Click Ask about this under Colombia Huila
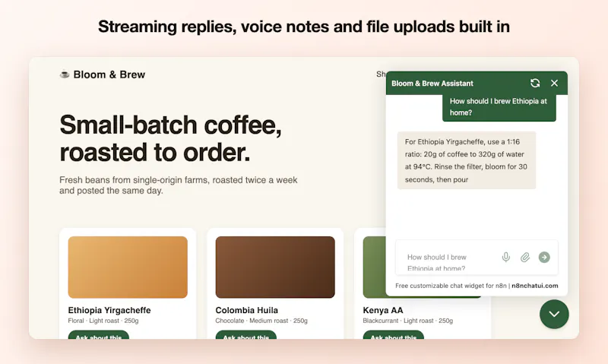The height and width of the screenshot is (364, 608). point(245,335)
